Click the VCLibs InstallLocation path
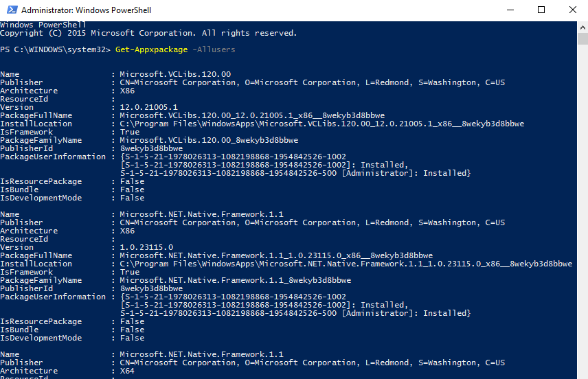588x379 pixels. coord(321,124)
